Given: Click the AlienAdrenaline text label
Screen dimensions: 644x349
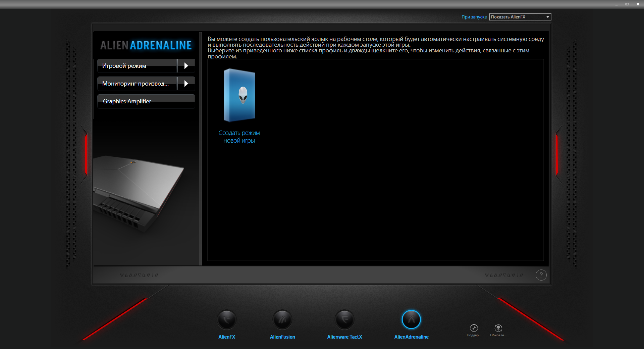Looking at the screenshot, I should coord(411,337).
